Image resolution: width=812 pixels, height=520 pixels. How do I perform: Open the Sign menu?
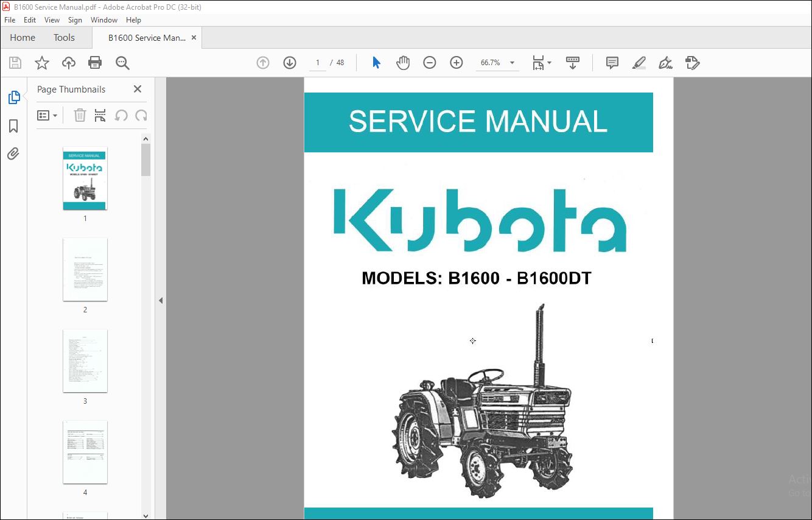[x=75, y=20]
